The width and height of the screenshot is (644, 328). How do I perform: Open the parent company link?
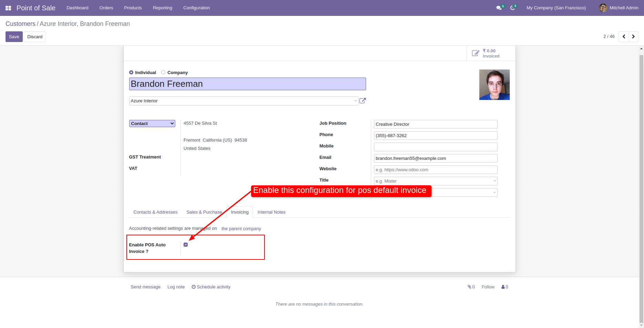(x=241, y=229)
